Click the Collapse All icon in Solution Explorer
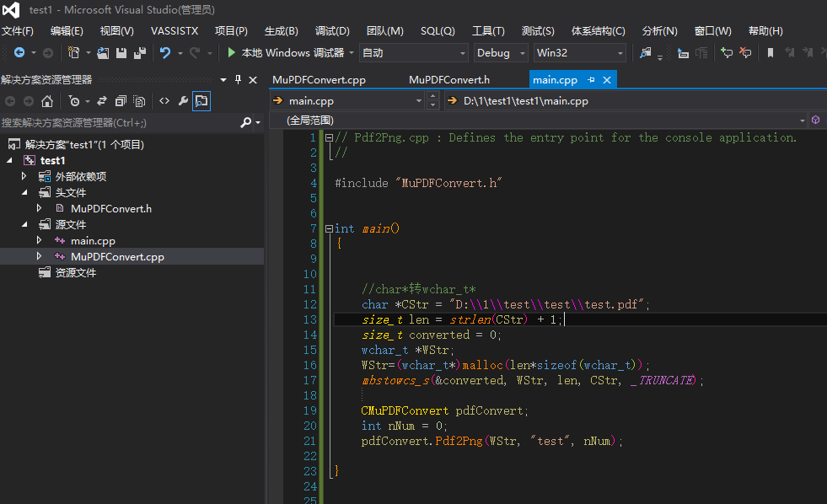This screenshot has width=827, height=504. point(121,101)
